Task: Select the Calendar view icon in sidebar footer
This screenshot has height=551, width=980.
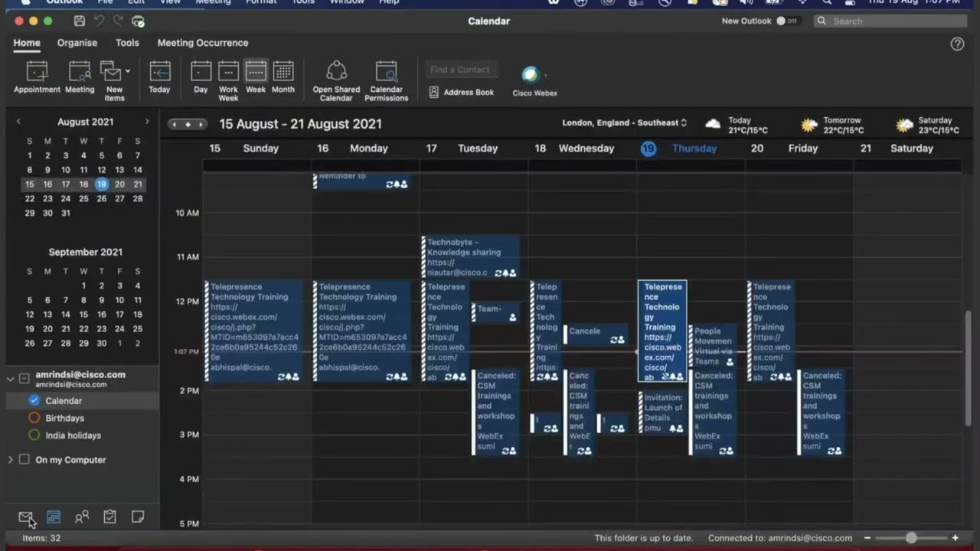Action: (54, 517)
